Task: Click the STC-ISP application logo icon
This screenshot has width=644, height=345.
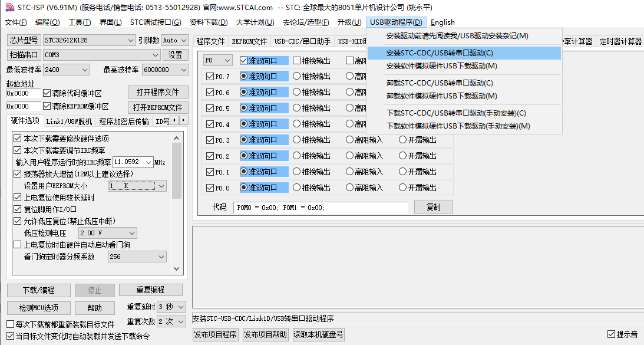Action: 9,8
